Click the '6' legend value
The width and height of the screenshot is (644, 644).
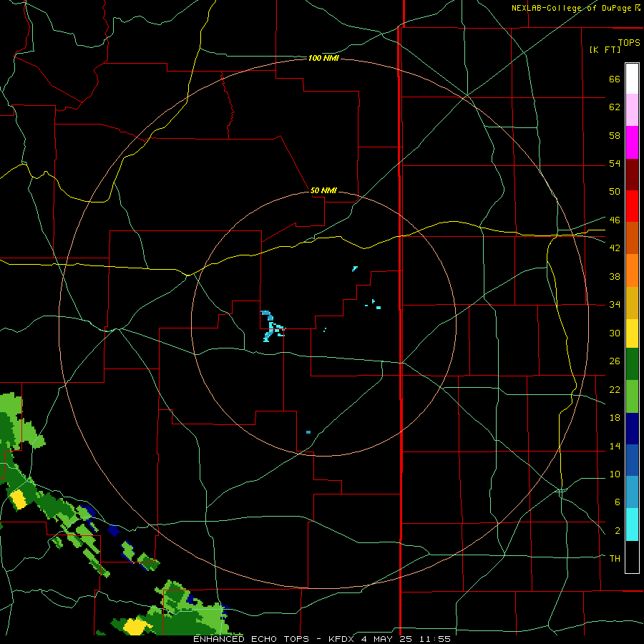(617, 502)
